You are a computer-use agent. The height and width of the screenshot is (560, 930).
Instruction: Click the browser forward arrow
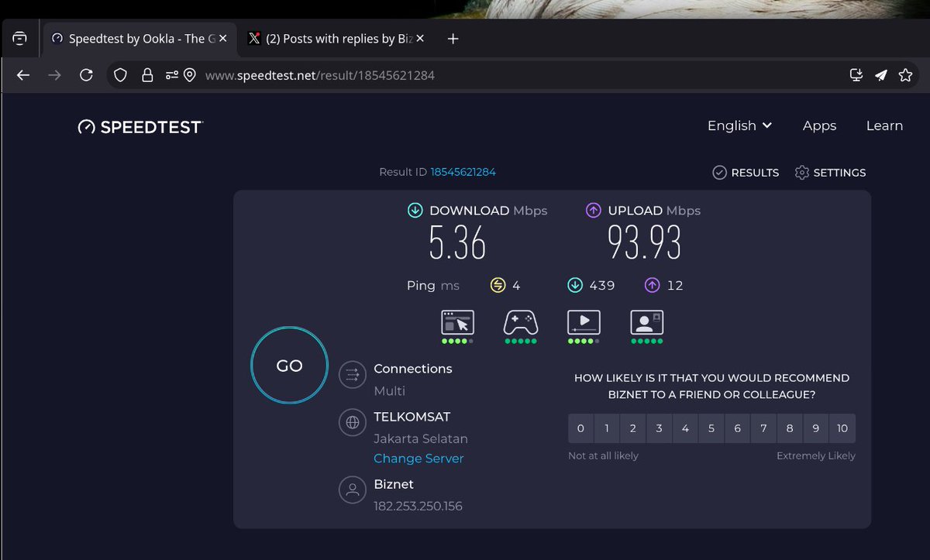click(54, 75)
